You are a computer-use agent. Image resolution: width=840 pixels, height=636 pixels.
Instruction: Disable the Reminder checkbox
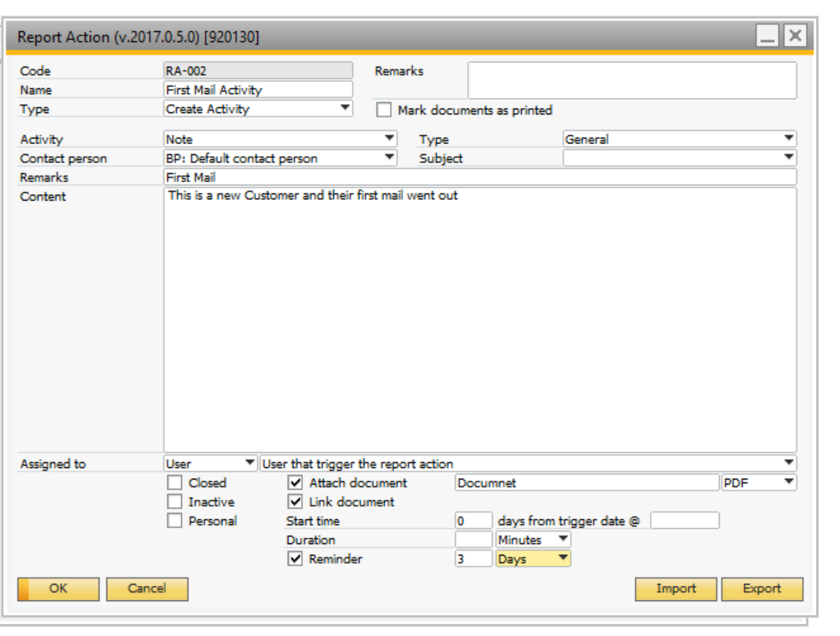click(295, 559)
